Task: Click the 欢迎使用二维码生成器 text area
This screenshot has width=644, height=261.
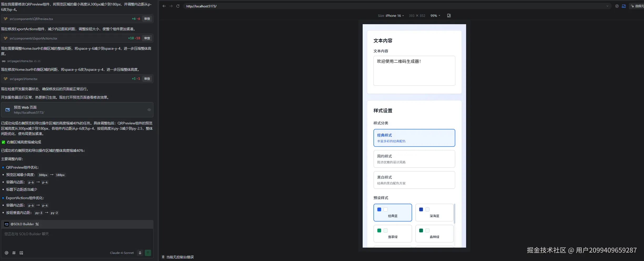Action: 414,71
